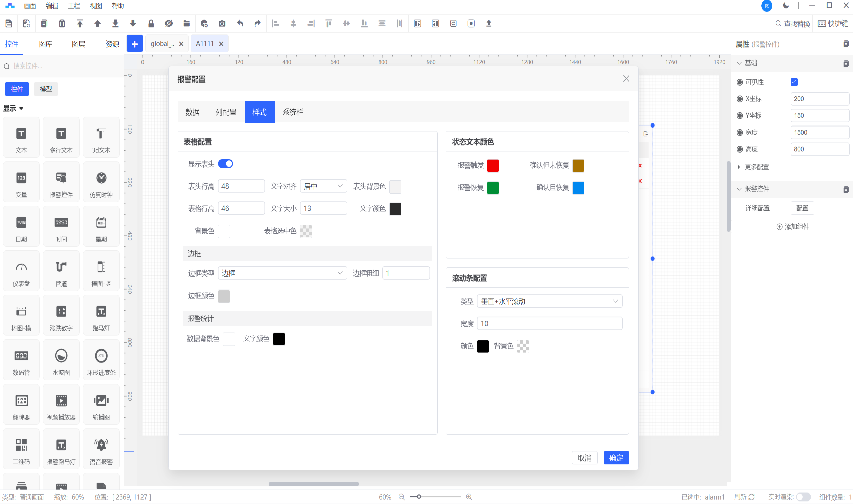Click the 取消 button
Viewport: 853px width, 504px height.
584,458
